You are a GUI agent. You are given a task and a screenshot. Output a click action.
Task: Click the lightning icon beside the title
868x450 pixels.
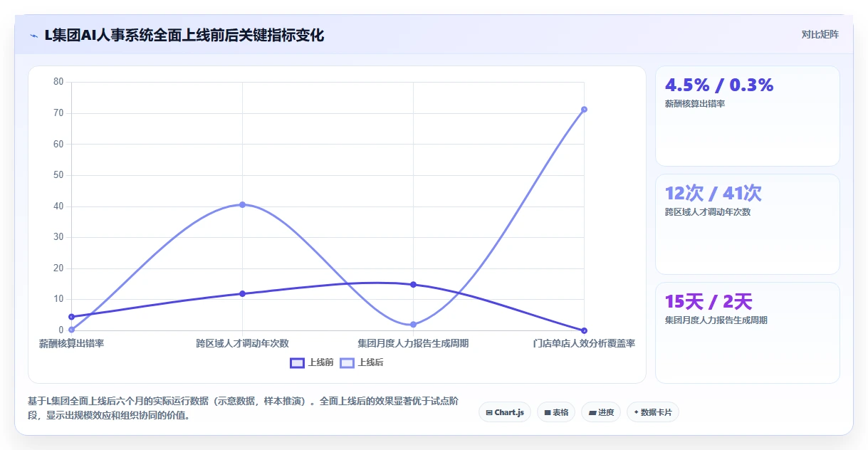tap(34, 35)
